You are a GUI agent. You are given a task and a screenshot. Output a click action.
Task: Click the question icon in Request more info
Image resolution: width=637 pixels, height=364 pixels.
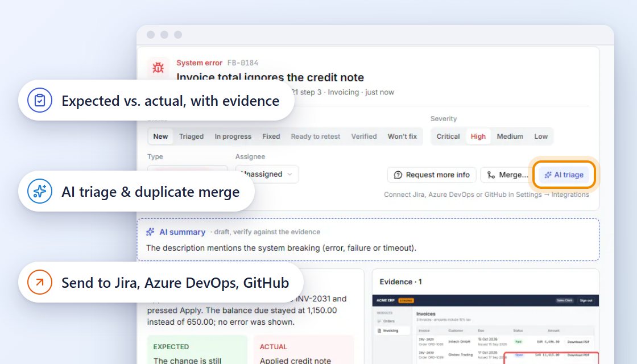pos(398,175)
